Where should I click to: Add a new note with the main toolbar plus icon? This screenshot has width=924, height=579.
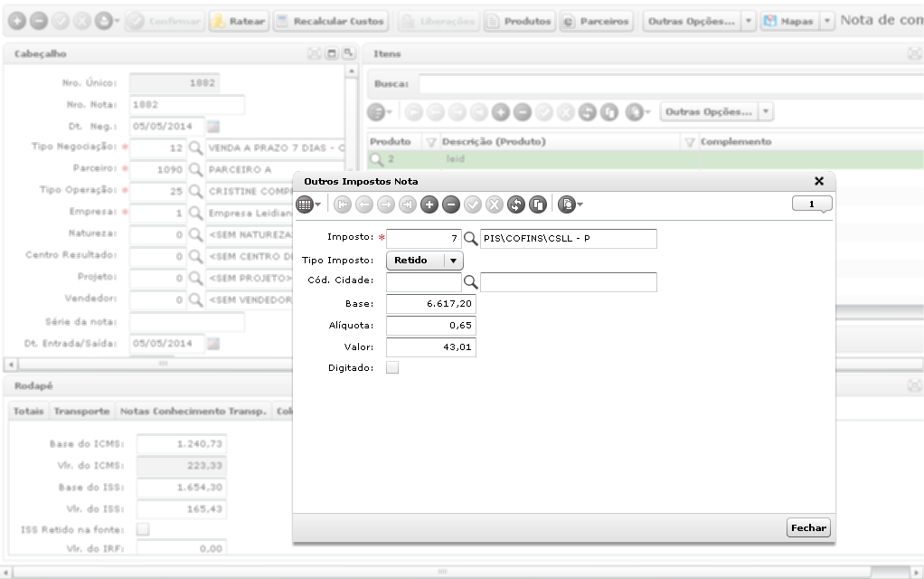17,21
